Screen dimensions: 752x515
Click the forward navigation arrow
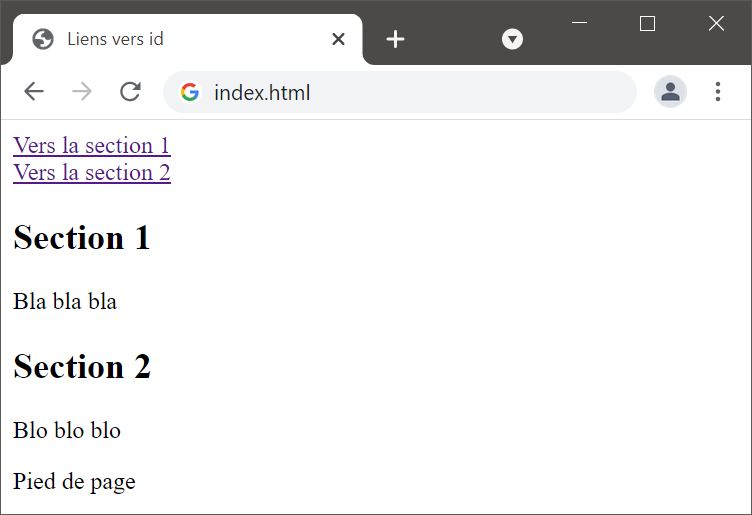(82, 91)
